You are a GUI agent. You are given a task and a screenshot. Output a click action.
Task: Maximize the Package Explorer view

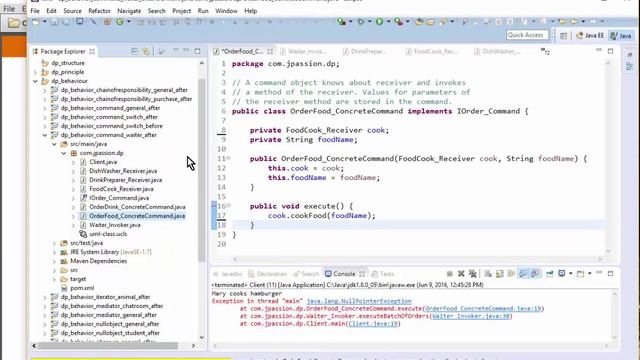coord(198,51)
